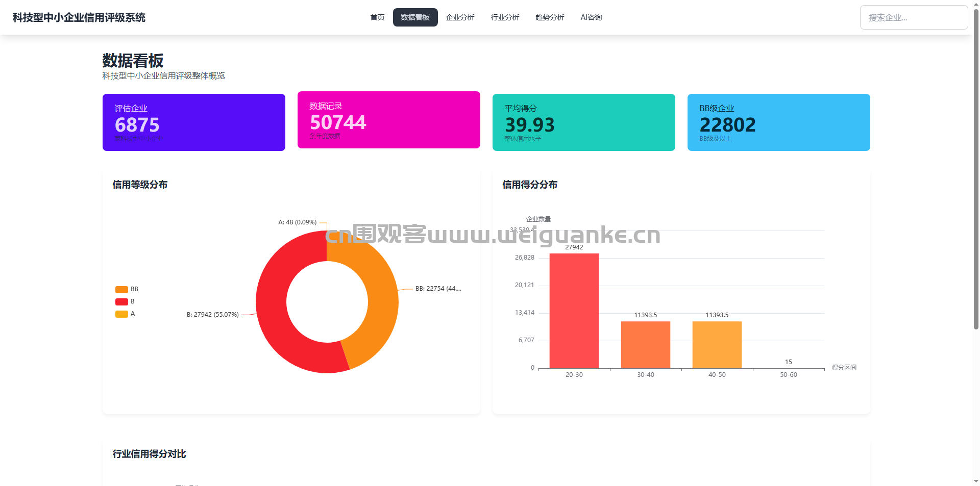Open the 首页 navigation tab
The height and width of the screenshot is (486, 980).
pos(377,17)
